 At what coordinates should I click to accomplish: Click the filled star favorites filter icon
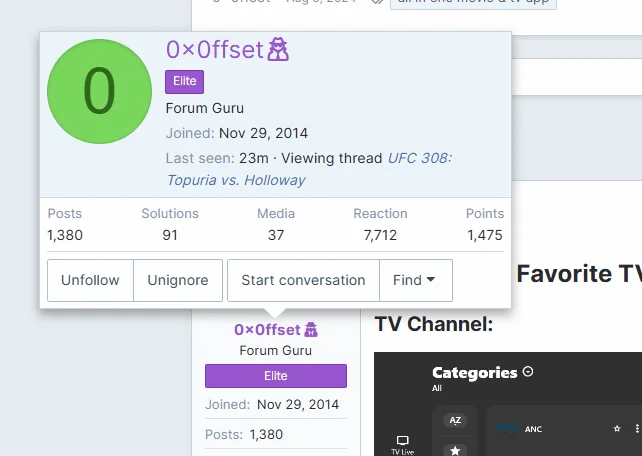tap(455, 450)
